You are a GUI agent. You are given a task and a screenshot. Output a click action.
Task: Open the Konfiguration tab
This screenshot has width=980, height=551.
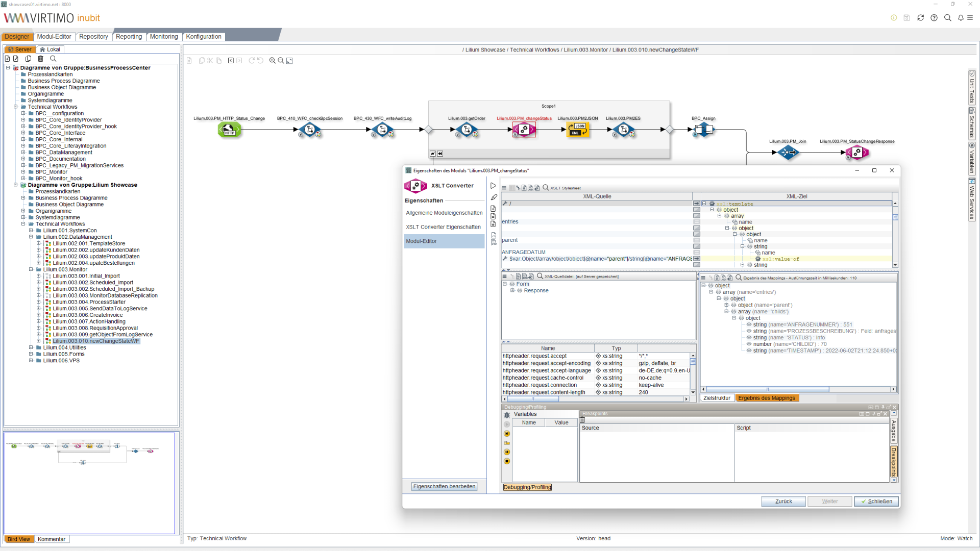click(204, 37)
